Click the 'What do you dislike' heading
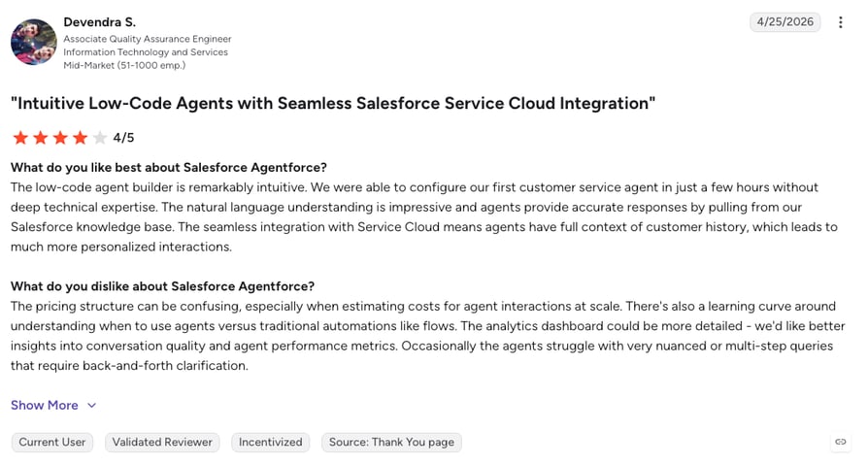 (x=163, y=286)
